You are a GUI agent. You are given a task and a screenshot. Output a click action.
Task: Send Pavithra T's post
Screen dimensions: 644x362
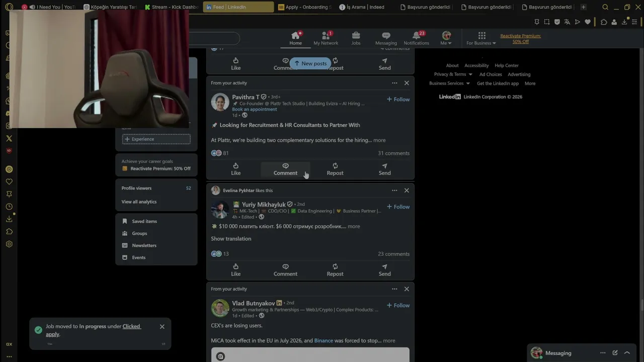[x=384, y=169]
